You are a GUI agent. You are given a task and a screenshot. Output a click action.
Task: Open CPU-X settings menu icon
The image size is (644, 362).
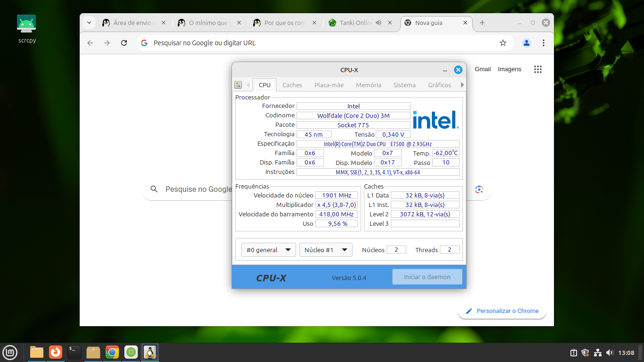point(238,85)
